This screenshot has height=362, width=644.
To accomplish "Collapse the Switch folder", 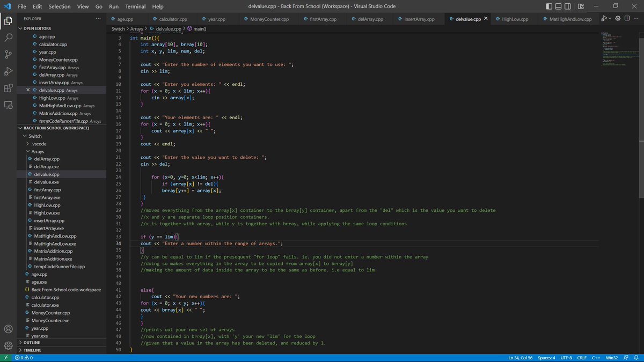I will pyautogui.click(x=25, y=136).
